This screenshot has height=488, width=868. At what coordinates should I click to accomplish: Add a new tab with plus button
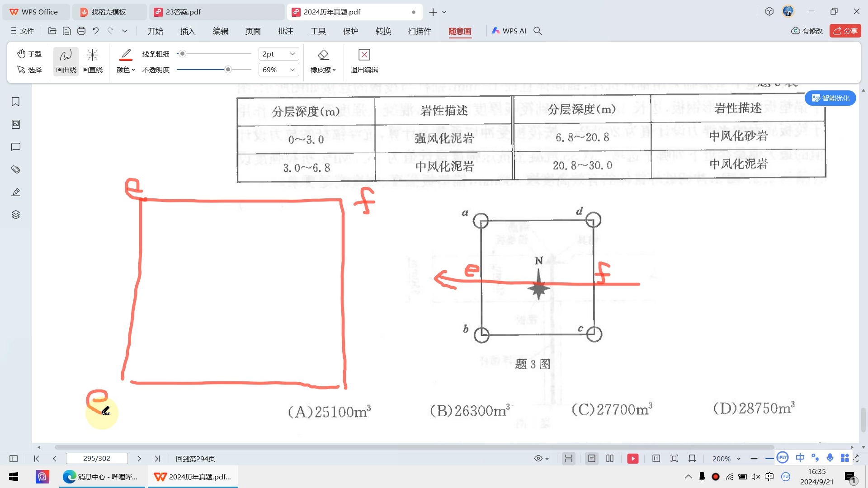pos(433,12)
